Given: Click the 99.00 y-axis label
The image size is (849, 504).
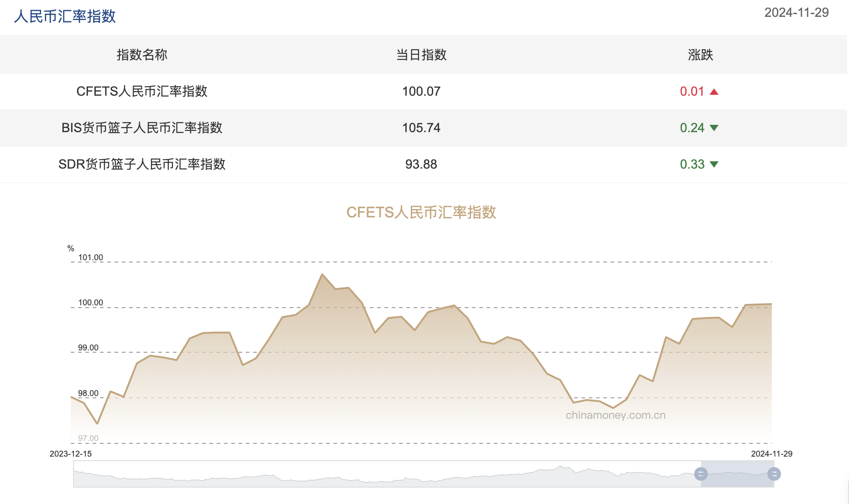Looking at the screenshot, I should [88, 348].
